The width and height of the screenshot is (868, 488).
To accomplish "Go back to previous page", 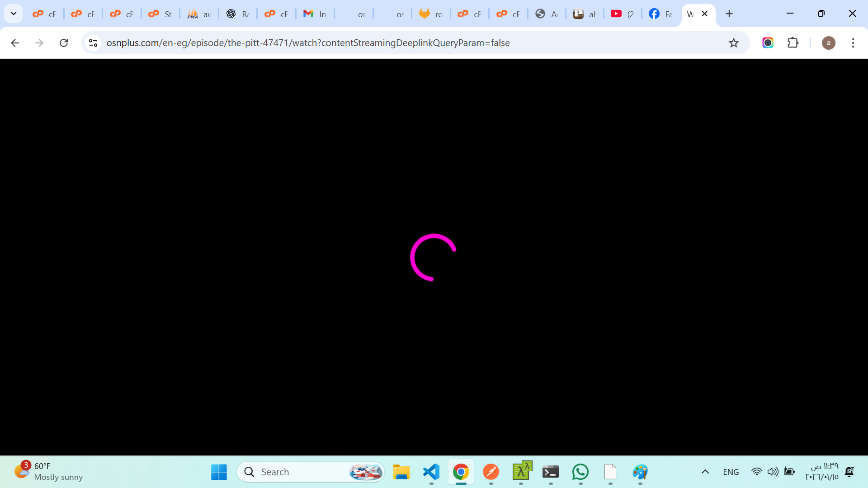I will [x=15, y=43].
